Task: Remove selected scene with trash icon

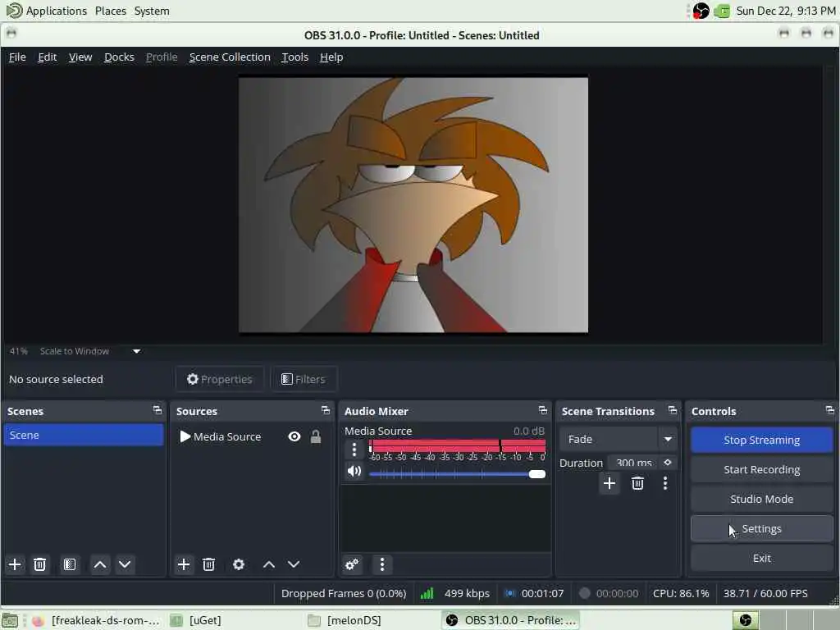Action: pyautogui.click(x=39, y=564)
